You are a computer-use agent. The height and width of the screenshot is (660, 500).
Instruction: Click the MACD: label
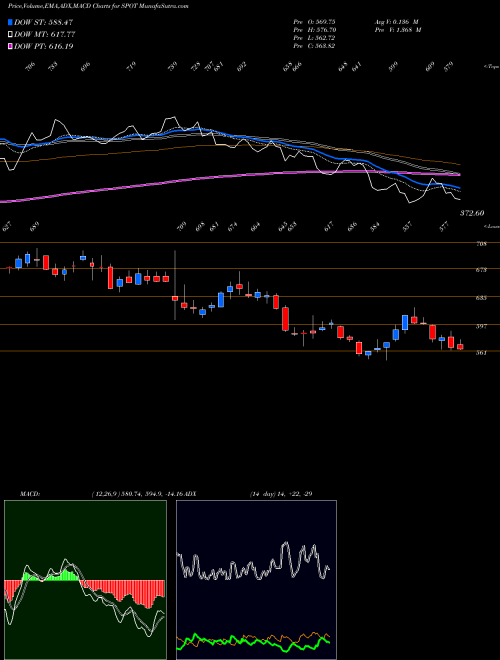point(30,494)
